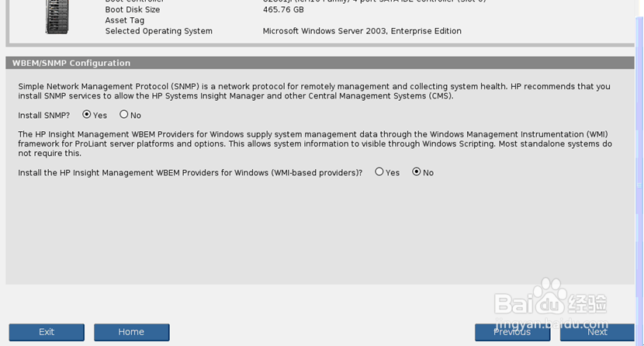Click the Selected Operating System label

(158, 31)
